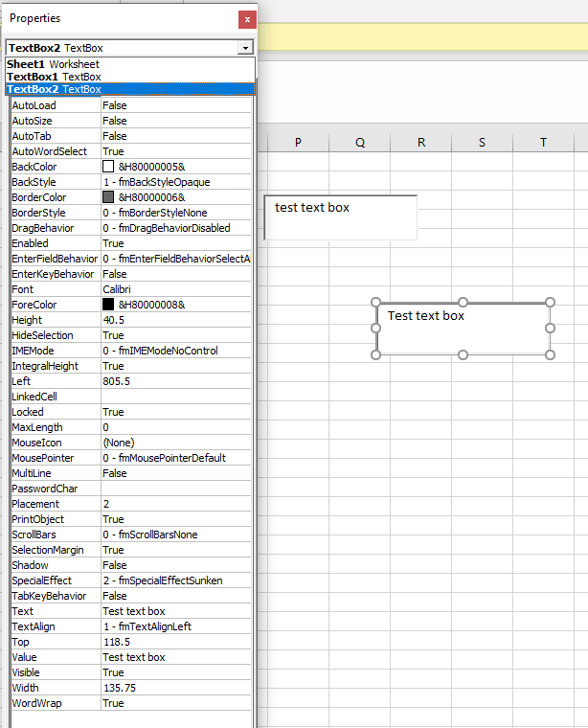Select column R header
The height and width of the screenshot is (728, 588).
tap(421, 142)
